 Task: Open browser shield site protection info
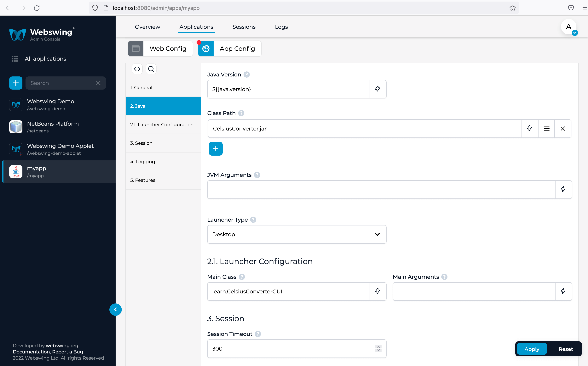95,8
